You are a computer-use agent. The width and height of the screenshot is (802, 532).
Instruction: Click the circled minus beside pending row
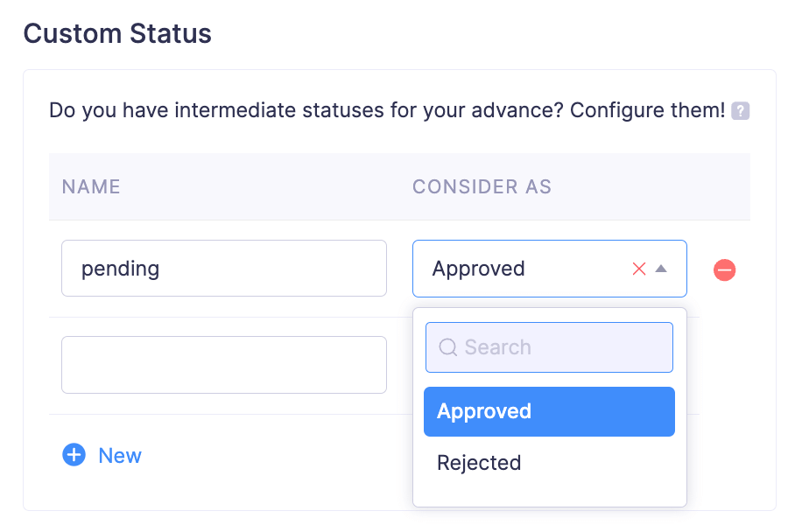724,269
